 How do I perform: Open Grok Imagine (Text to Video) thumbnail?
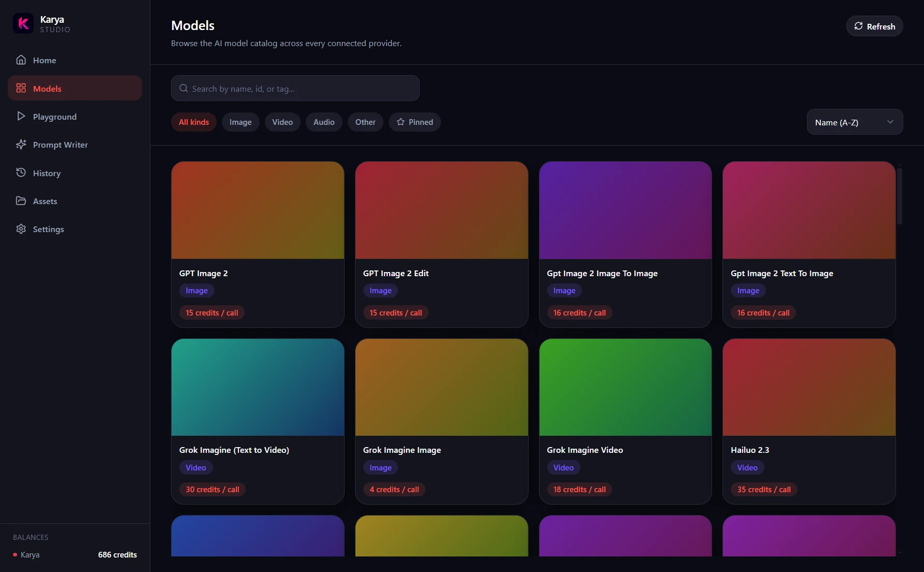258,387
